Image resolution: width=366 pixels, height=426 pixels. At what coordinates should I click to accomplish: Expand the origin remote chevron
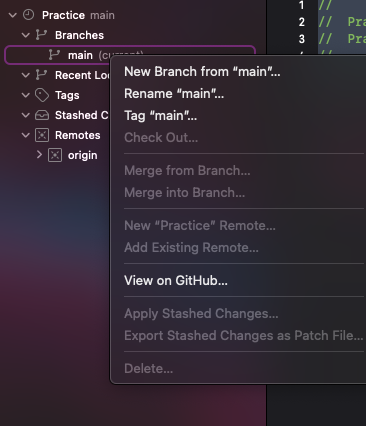click(x=39, y=155)
